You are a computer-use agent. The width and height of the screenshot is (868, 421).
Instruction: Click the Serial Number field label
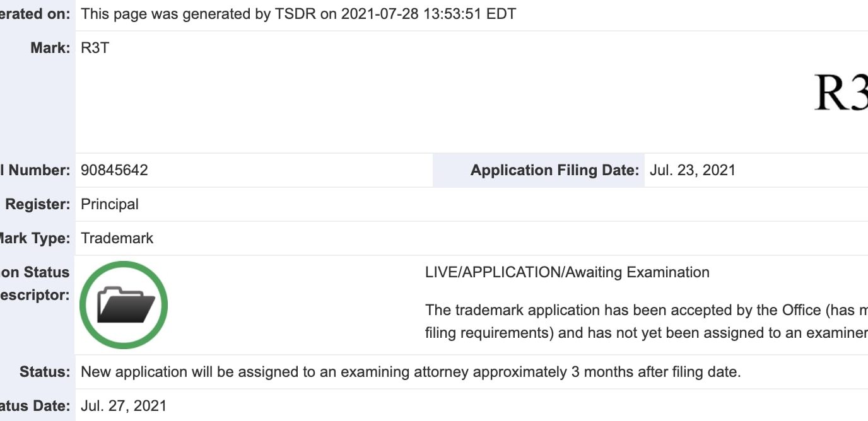point(35,170)
